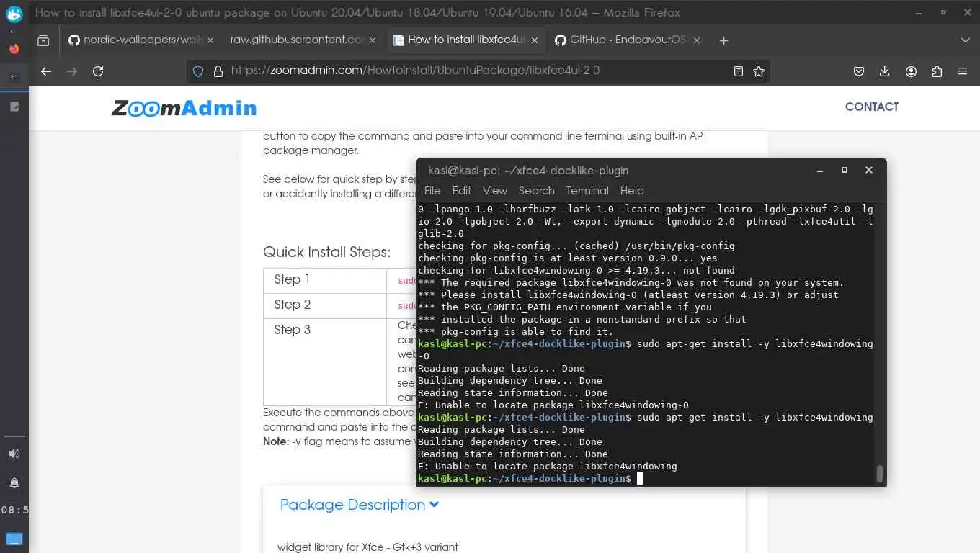Open the extensions puzzle icon
This screenshot has height=553, width=980.
pyautogui.click(x=937, y=71)
